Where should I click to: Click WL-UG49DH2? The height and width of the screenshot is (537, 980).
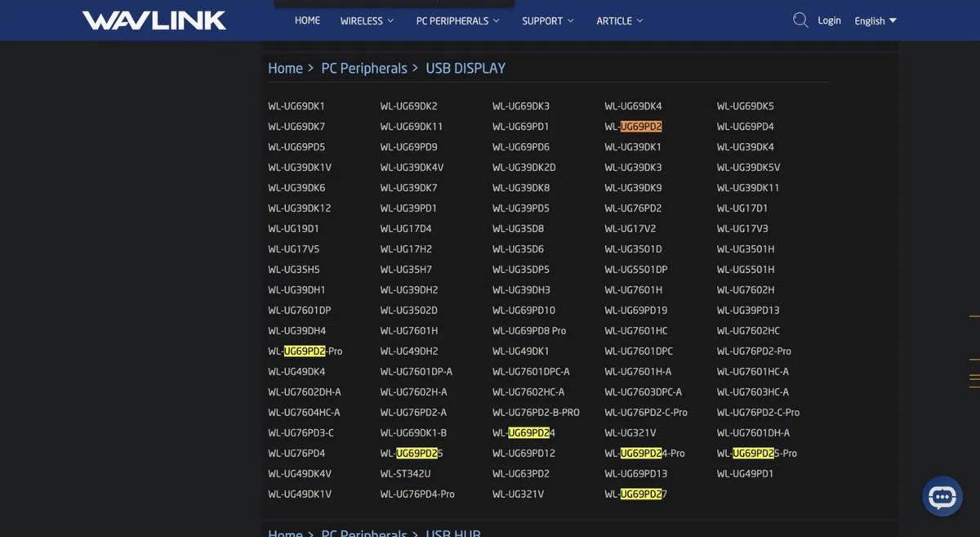408,351
